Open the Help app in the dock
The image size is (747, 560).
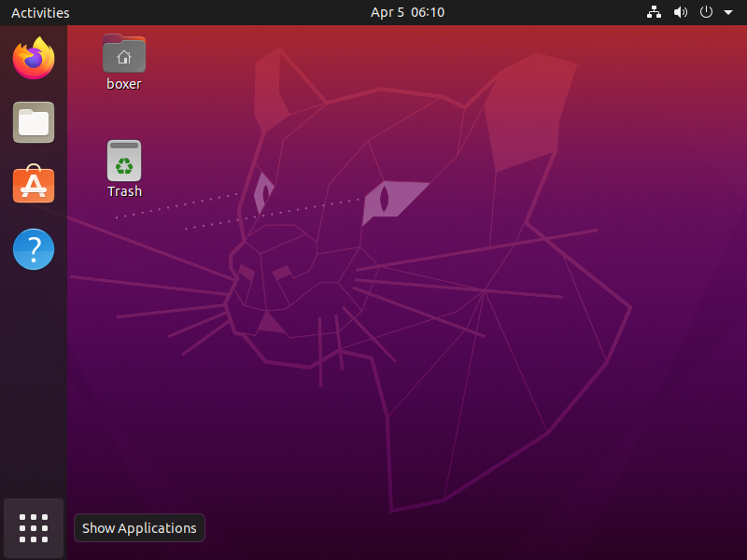click(34, 249)
